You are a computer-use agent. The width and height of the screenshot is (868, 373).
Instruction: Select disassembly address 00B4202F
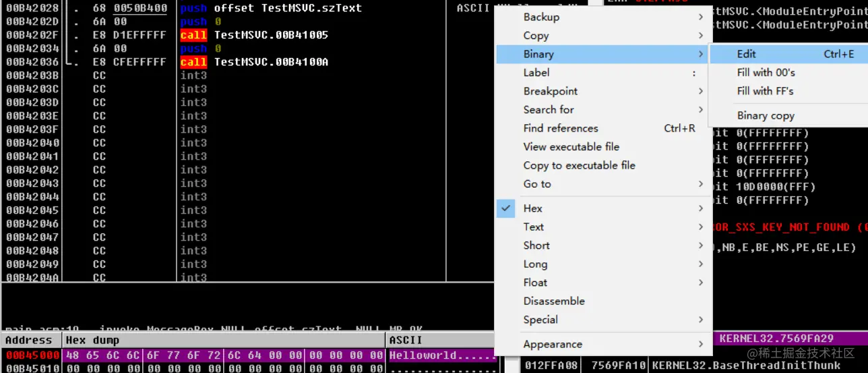click(x=32, y=35)
